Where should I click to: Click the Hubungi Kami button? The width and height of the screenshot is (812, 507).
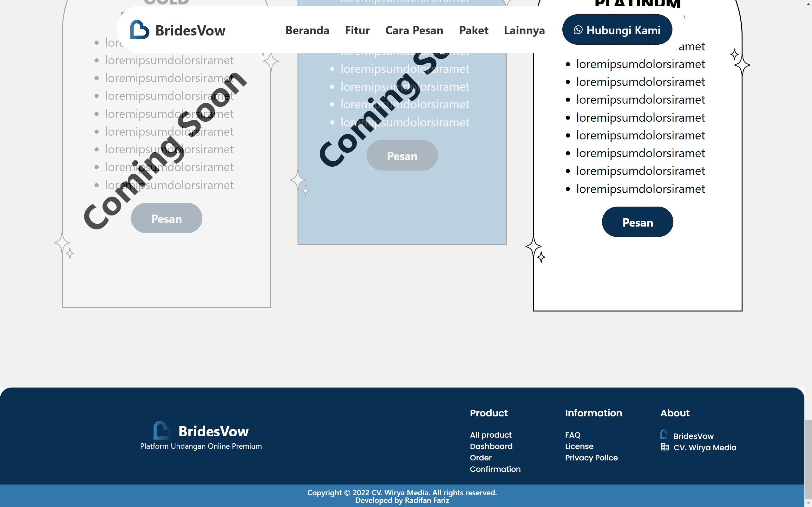(x=617, y=29)
